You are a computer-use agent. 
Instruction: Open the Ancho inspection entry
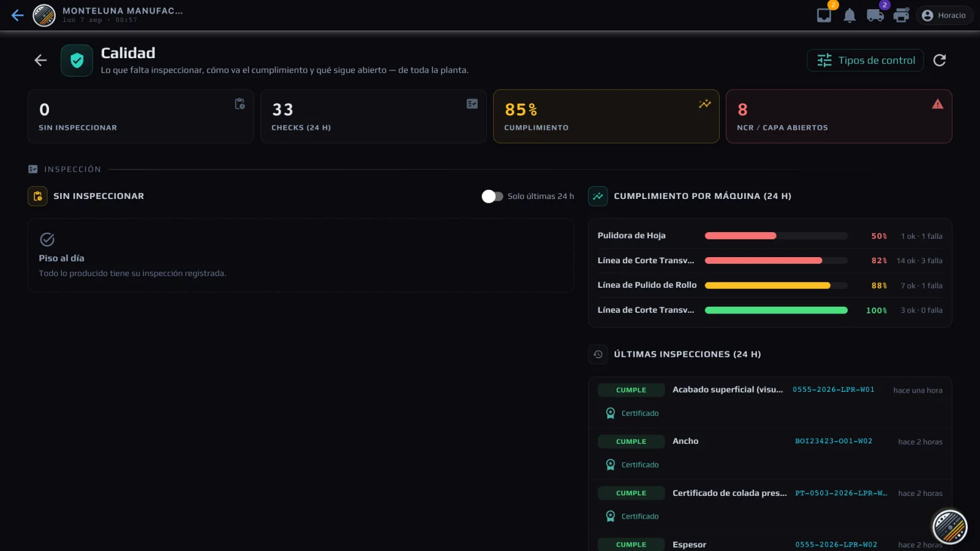coord(770,454)
